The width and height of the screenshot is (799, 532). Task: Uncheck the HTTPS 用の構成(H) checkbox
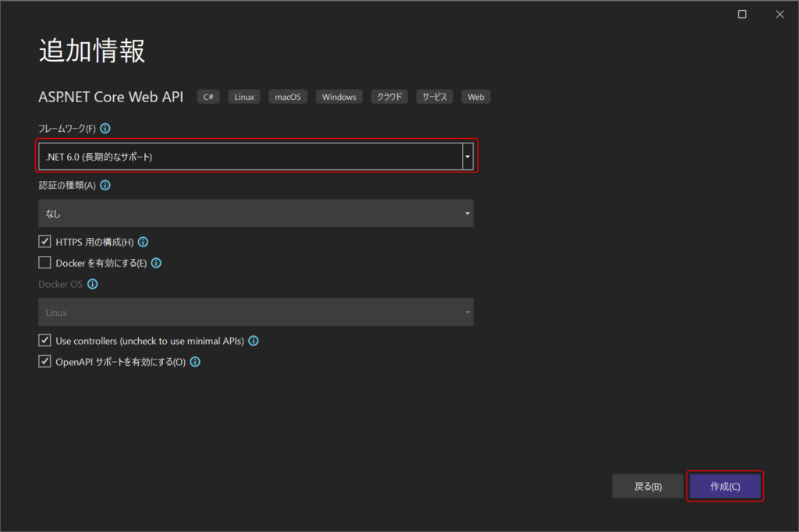(x=44, y=242)
